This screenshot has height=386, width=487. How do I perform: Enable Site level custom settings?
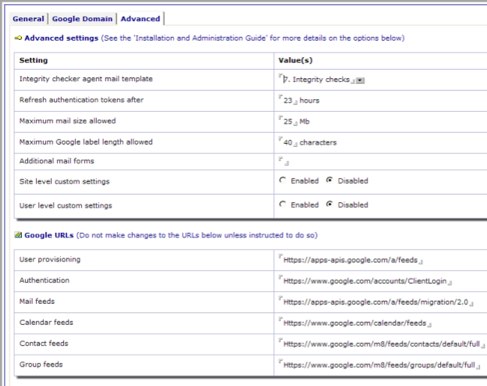[x=283, y=180]
